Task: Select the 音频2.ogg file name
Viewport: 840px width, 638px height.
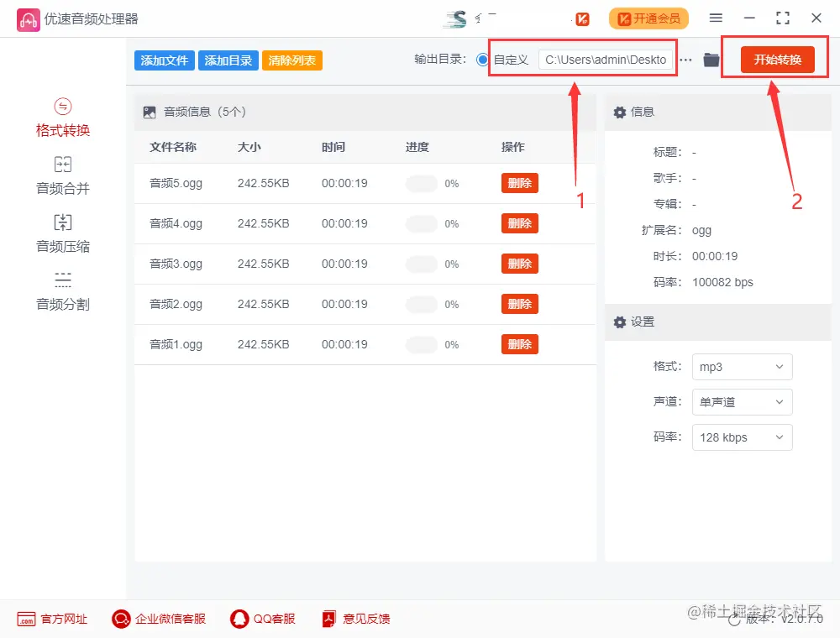Action: [176, 305]
